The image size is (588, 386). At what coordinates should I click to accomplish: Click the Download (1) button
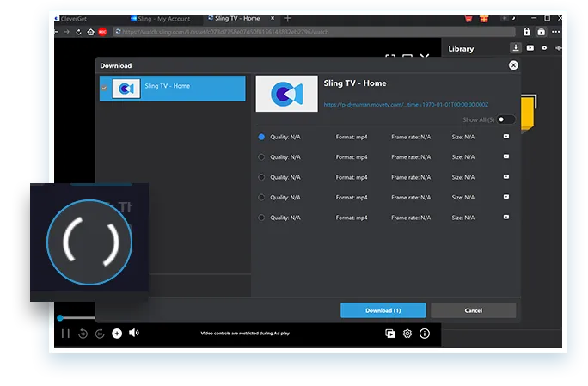coord(383,310)
